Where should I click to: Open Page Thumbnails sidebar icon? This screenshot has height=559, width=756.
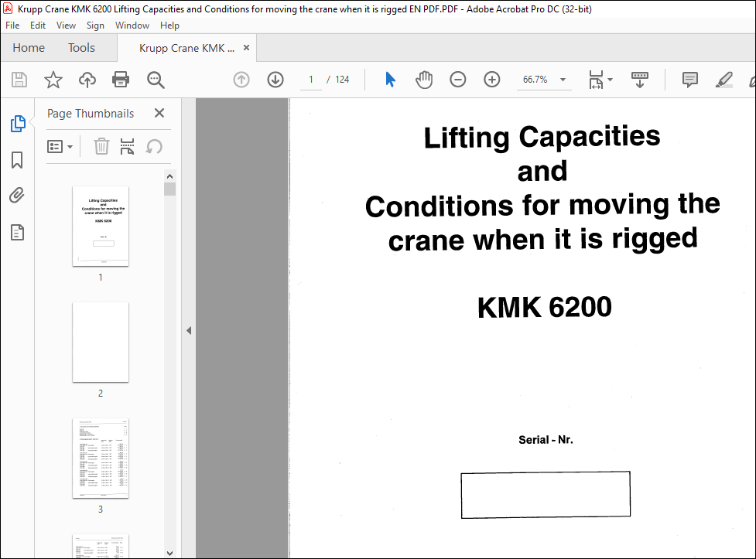click(x=18, y=124)
